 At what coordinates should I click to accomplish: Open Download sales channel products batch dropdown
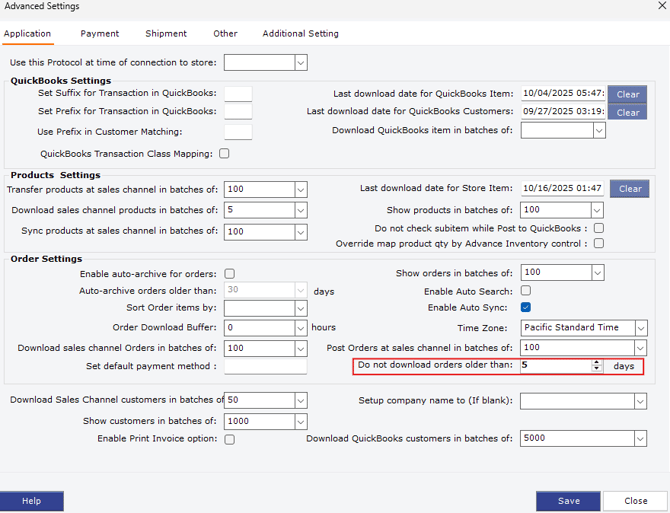click(x=301, y=210)
